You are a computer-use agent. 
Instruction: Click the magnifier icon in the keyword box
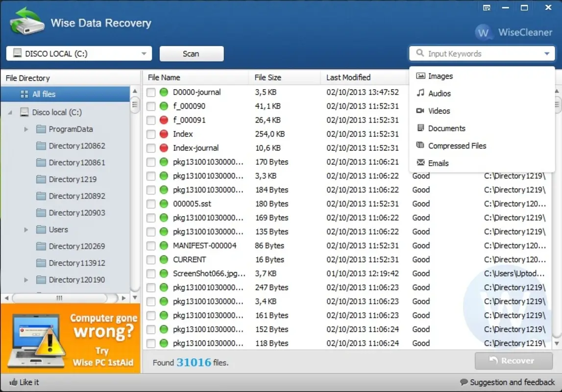[420, 53]
